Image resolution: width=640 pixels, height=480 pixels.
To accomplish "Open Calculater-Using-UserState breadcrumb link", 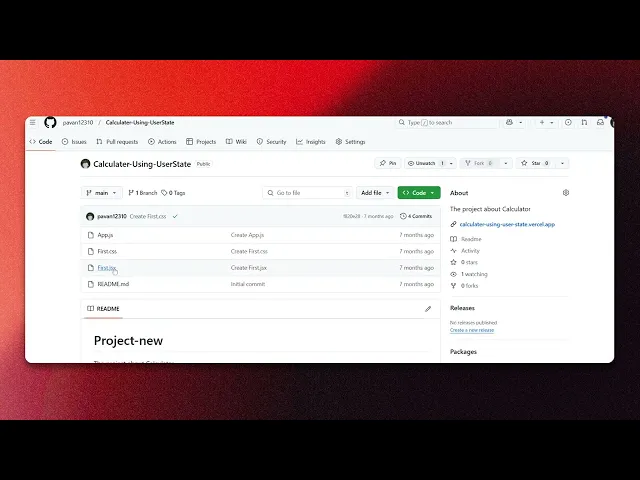I will click(x=140, y=122).
